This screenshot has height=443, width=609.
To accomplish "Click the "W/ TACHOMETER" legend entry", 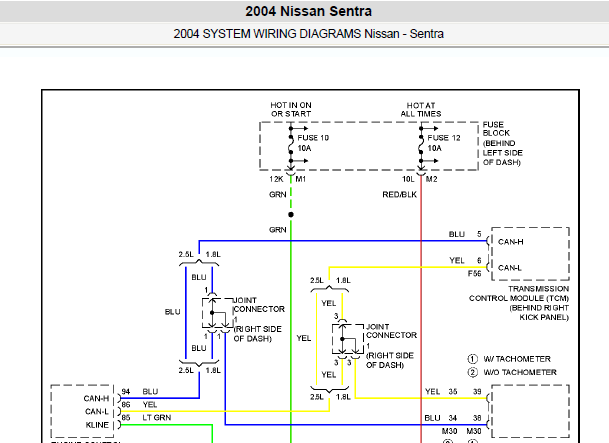I will pos(517,359).
